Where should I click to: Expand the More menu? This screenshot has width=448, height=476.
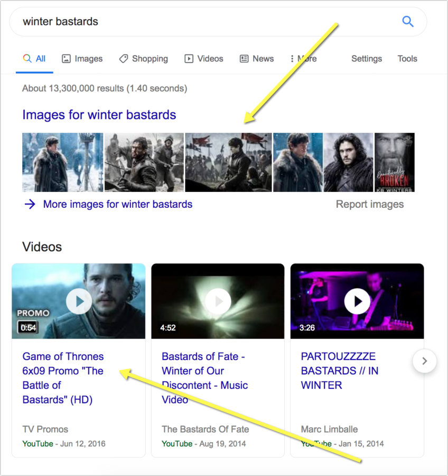click(x=303, y=59)
